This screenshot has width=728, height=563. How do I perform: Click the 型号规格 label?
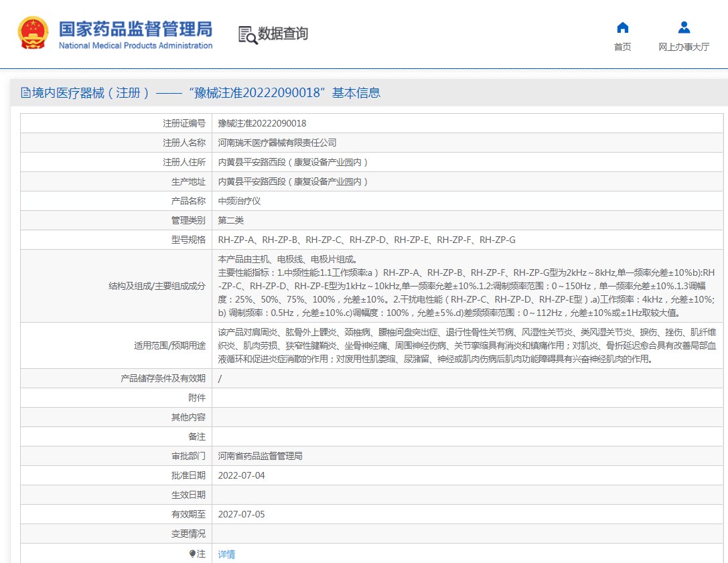coord(188,240)
